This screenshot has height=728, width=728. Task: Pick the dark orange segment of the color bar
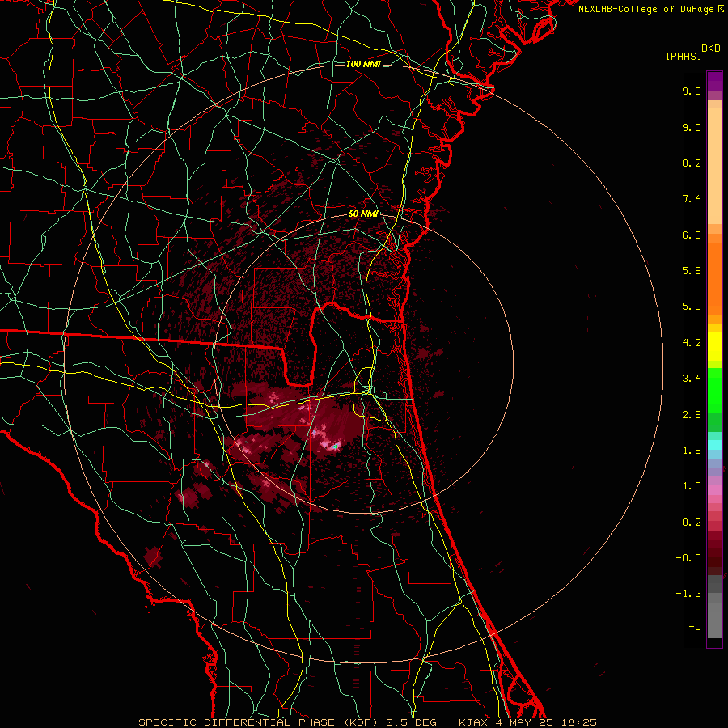coord(714,280)
